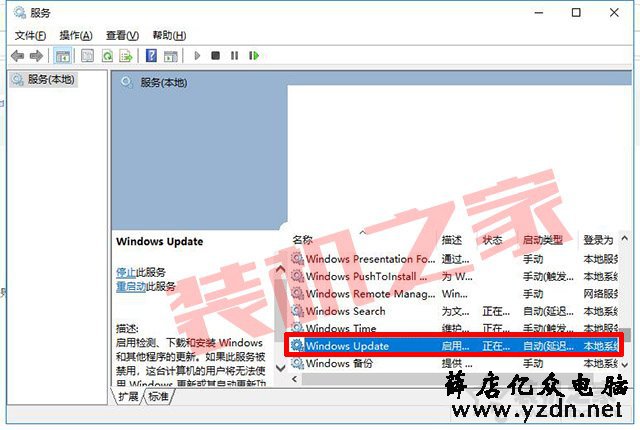The width and height of the screenshot is (640, 430).
Task: Select the Windows Time service row
Action: coord(454,328)
